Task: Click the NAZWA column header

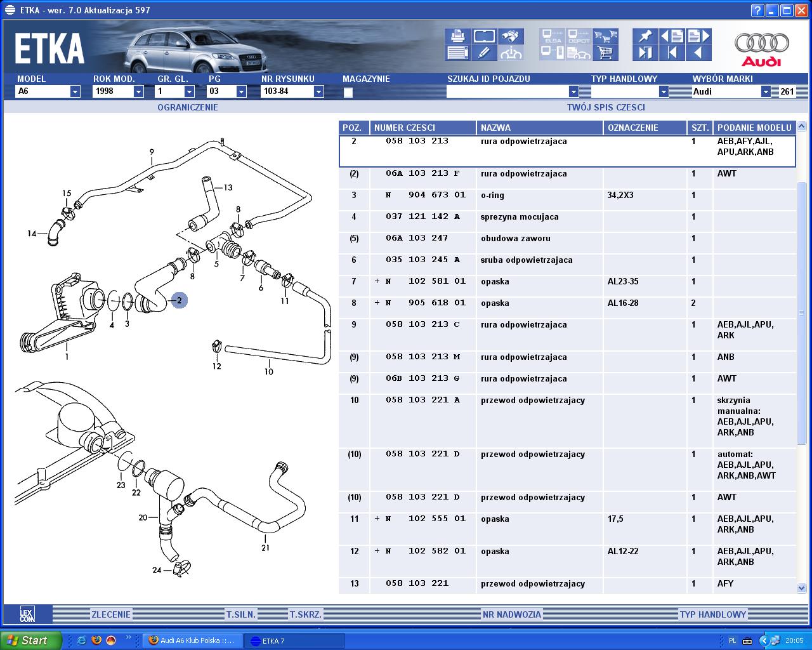Action: point(540,128)
